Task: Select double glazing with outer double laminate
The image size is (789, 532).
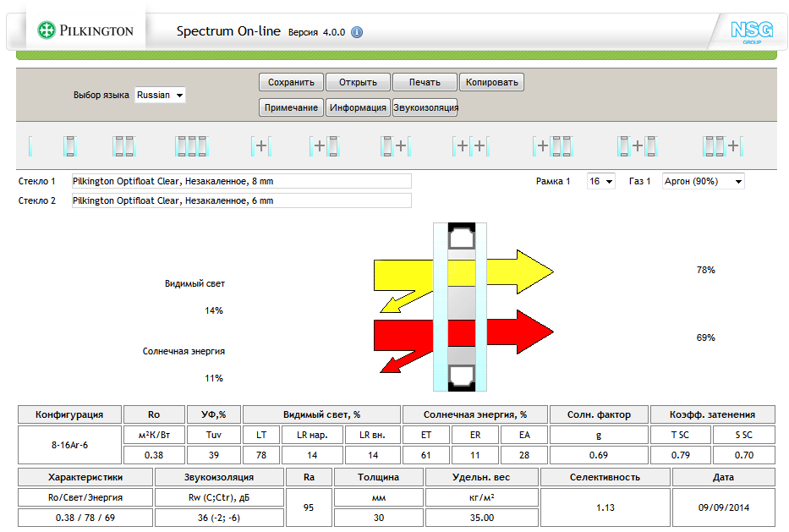Action: 723,146
